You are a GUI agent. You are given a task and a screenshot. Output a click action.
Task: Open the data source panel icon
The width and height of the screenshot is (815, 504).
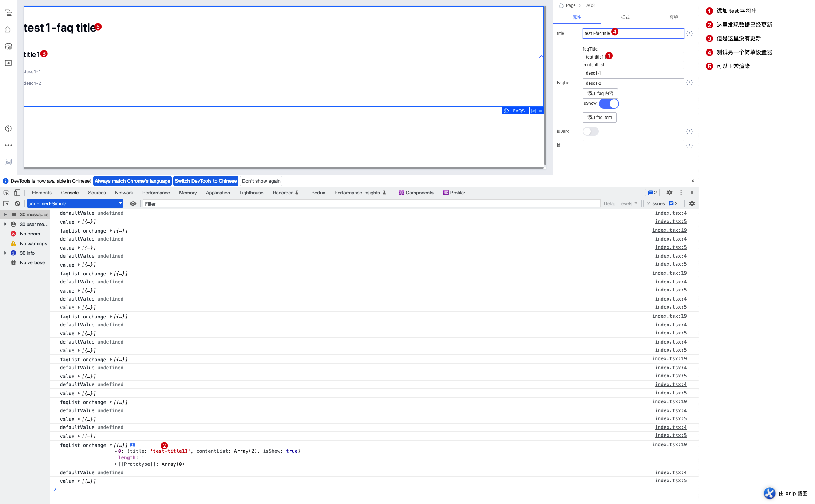[8, 47]
